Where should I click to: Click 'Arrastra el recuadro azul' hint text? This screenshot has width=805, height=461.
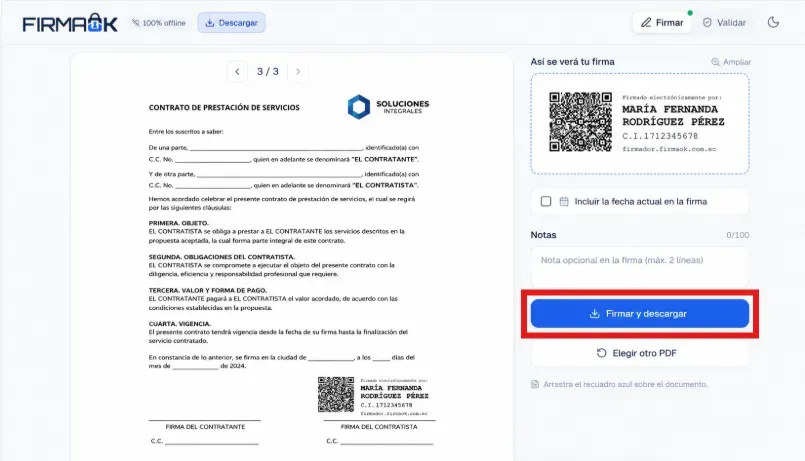point(625,384)
